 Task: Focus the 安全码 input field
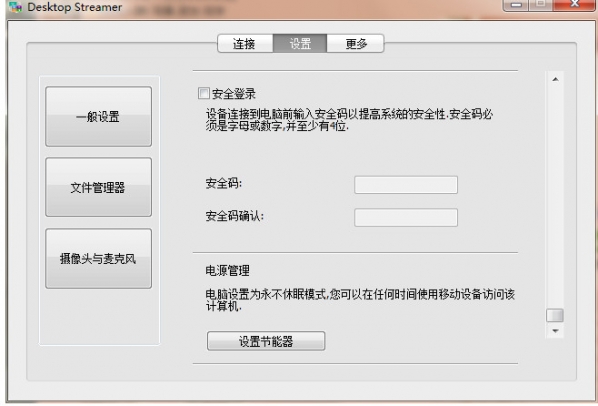pyautogui.click(x=406, y=185)
